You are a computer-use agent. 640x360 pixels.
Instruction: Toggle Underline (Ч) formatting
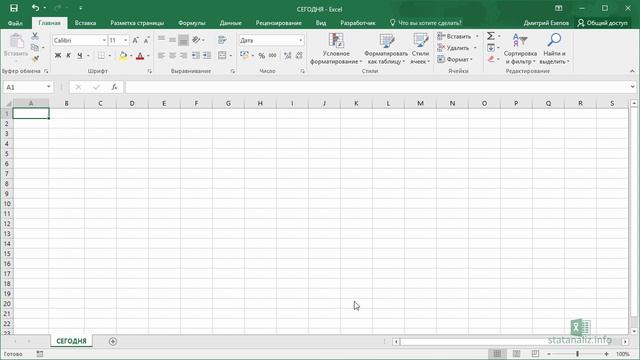80,56
